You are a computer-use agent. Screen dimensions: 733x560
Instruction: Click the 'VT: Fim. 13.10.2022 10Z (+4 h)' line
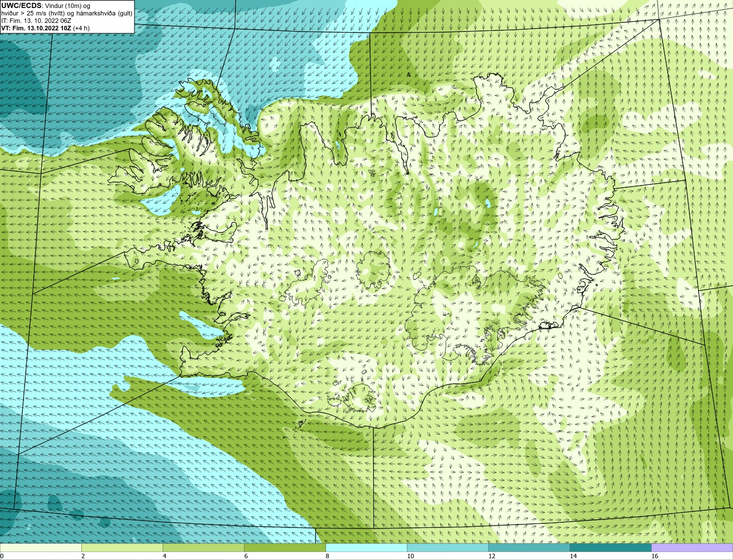45,28
